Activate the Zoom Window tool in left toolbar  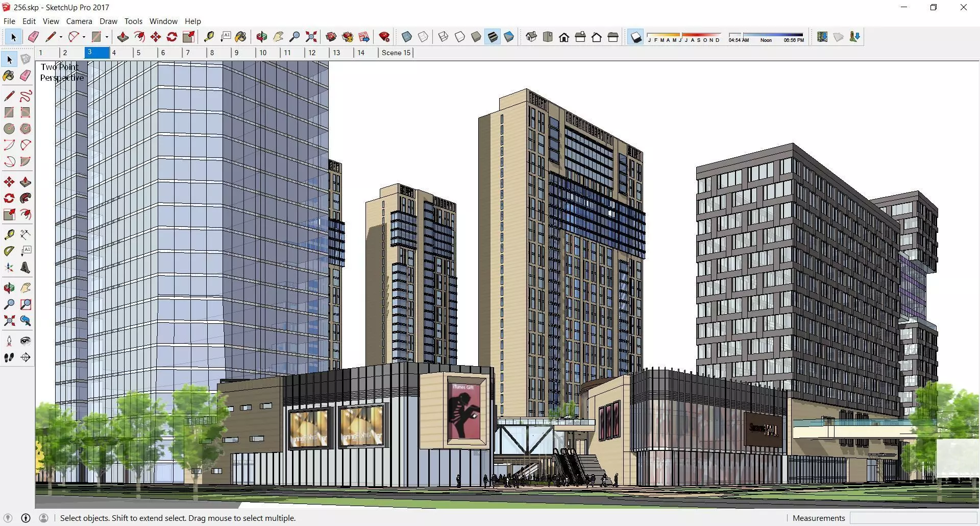pyautogui.click(x=26, y=304)
